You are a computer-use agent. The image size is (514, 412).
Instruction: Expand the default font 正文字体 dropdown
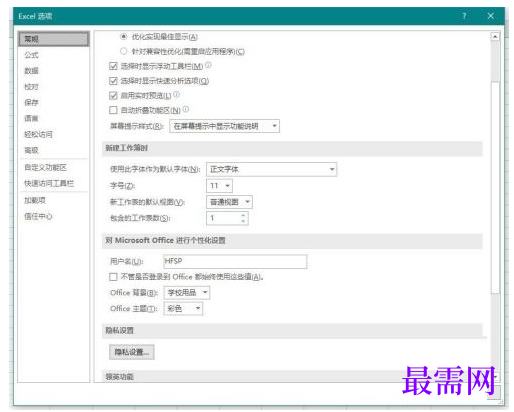[x=271, y=169]
